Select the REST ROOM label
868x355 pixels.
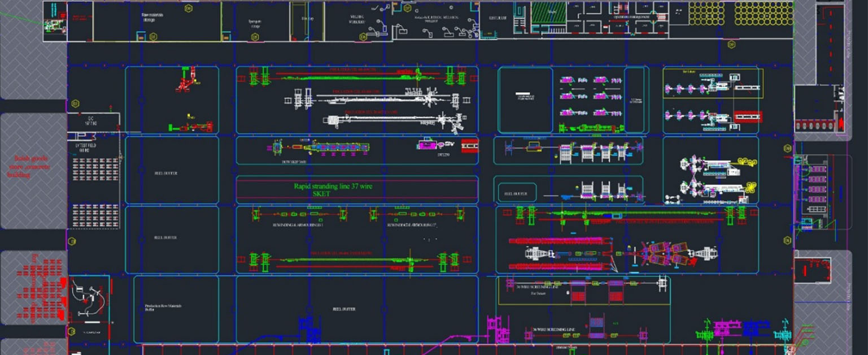[x=498, y=18]
